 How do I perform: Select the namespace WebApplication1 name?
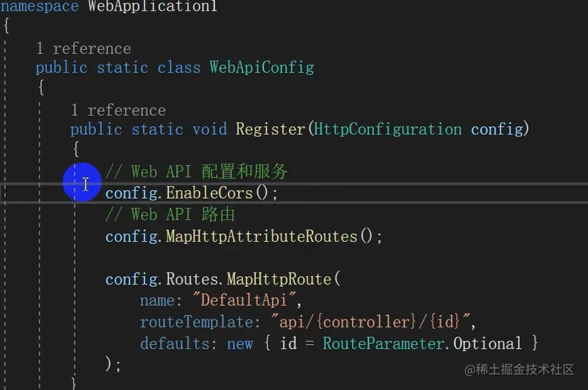(x=153, y=6)
